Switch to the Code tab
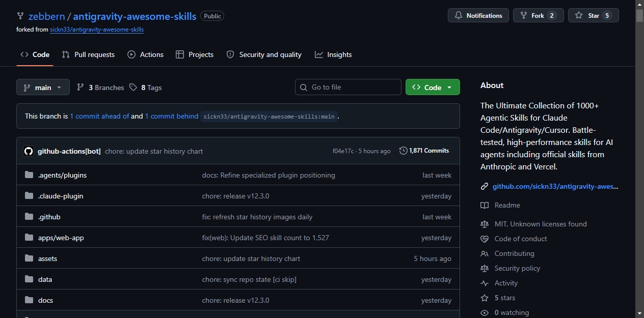This screenshot has width=644, height=318. tap(35, 54)
